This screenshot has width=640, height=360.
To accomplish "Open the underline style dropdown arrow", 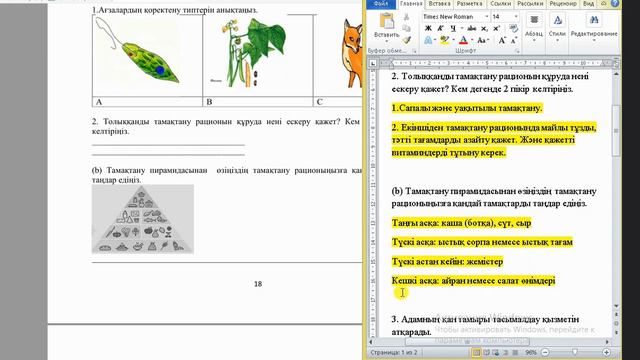I will tap(462, 28).
